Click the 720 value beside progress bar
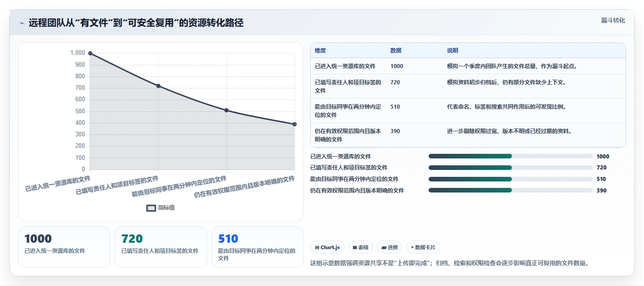The width and height of the screenshot is (644, 286). click(x=601, y=168)
